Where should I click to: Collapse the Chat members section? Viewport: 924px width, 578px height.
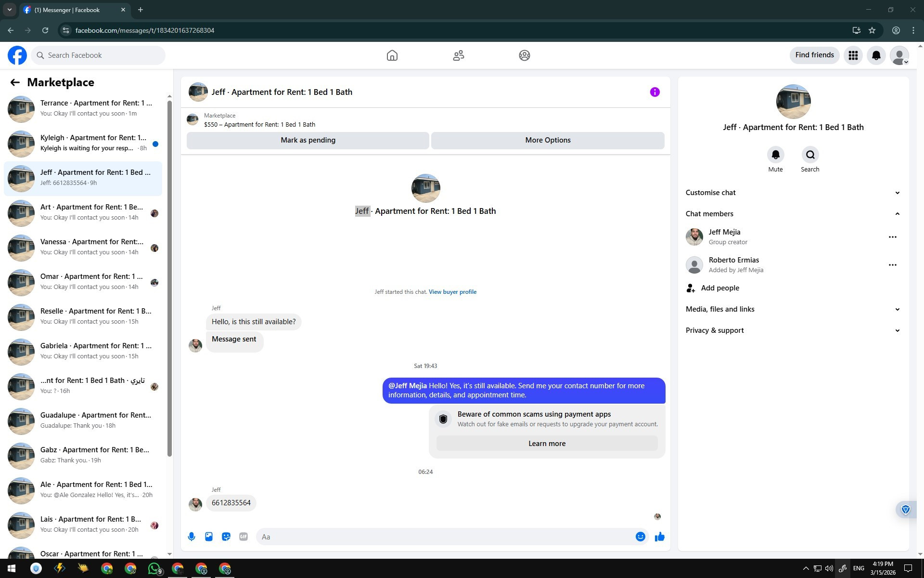[x=793, y=214]
